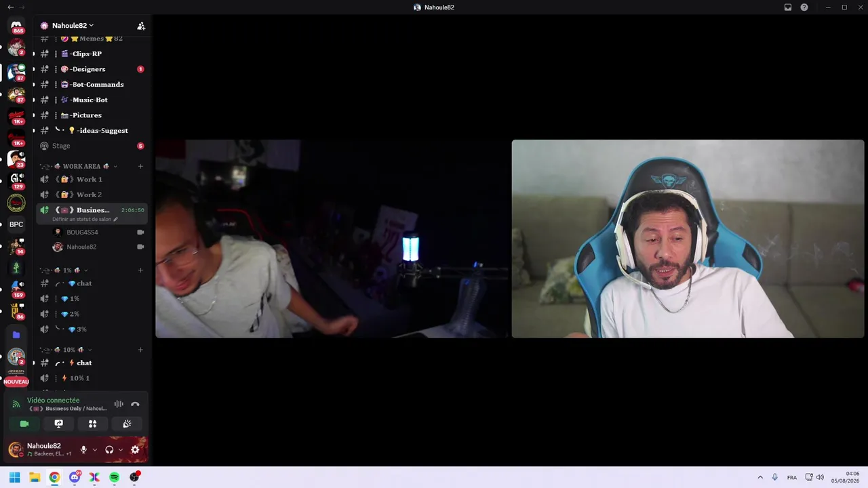Open chat channel under 1% category
The width and height of the screenshot is (868, 488).
[92, 283]
